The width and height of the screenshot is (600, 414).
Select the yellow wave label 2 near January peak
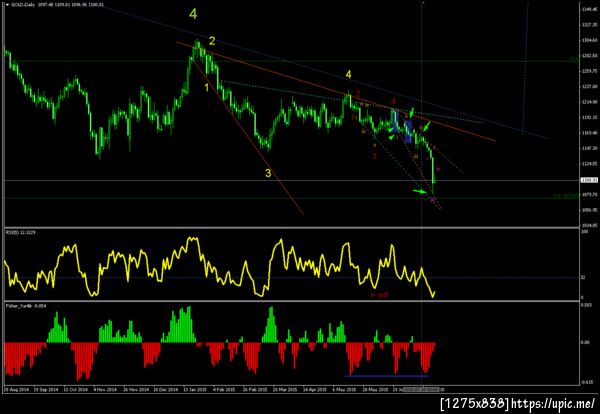click(212, 41)
